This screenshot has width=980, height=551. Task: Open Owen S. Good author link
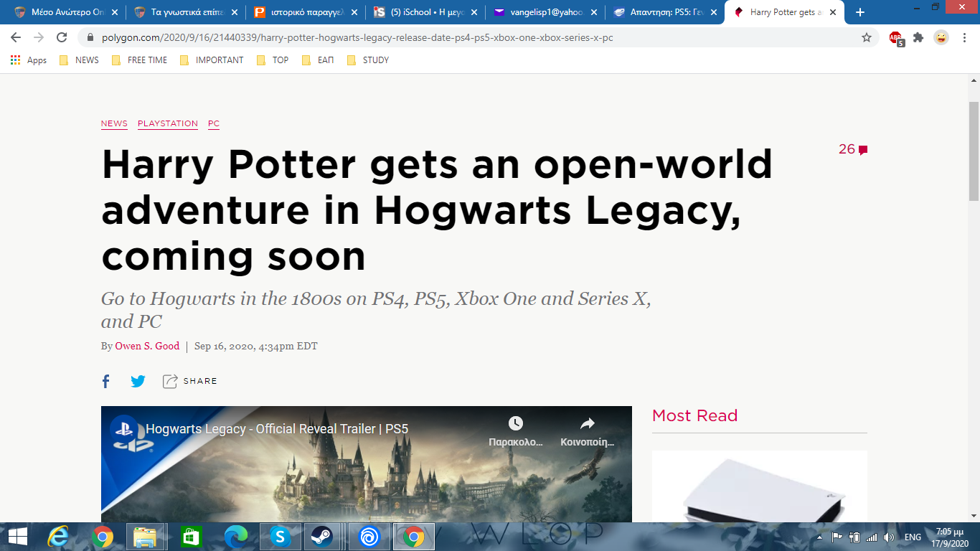tap(147, 346)
